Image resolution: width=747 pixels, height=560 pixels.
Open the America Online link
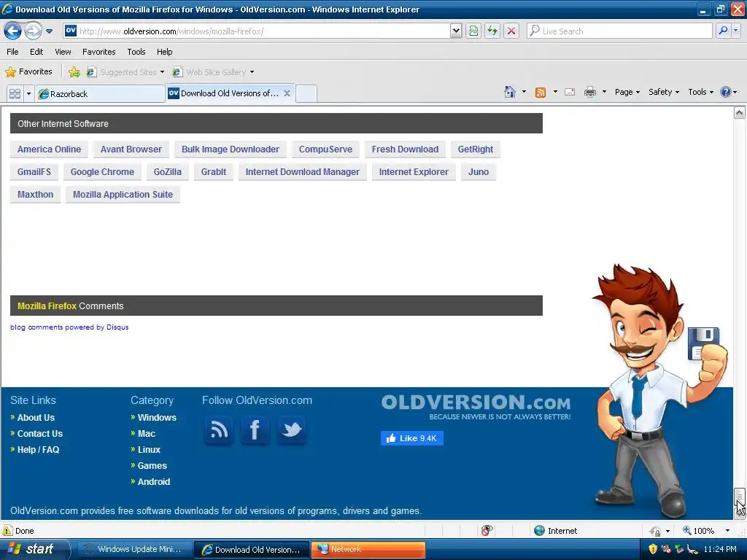coord(49,149)
